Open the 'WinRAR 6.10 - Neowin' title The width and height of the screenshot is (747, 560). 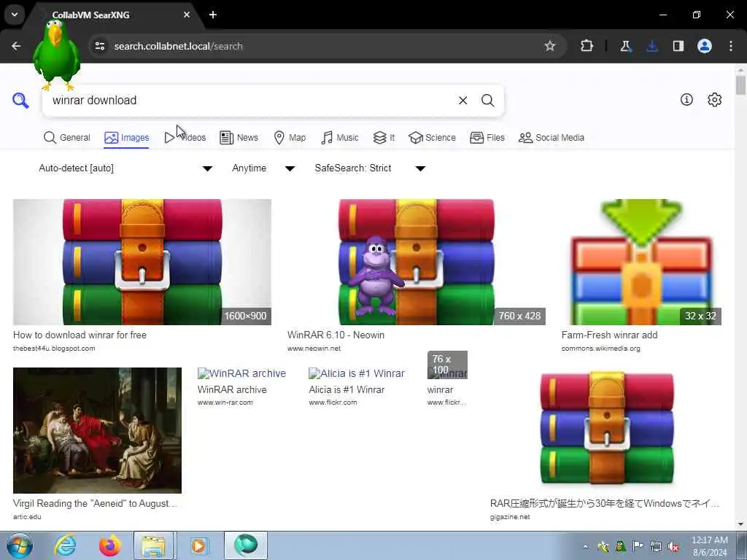pyautogui.click(x=336, y=335)
